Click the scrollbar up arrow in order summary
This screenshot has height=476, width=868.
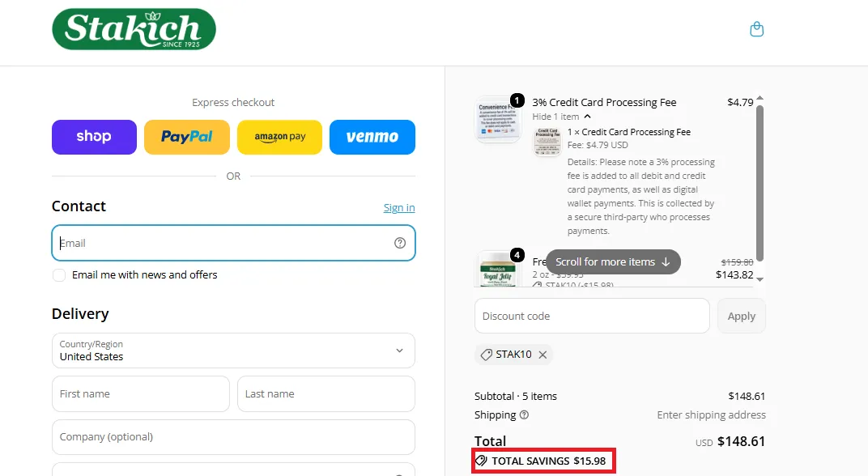point(759,98)
